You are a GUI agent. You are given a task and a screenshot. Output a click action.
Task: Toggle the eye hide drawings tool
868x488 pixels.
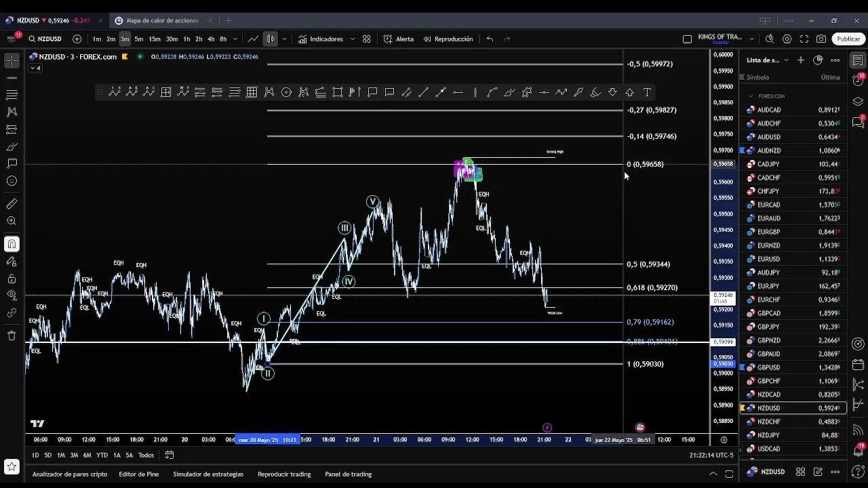coord(12,295)
